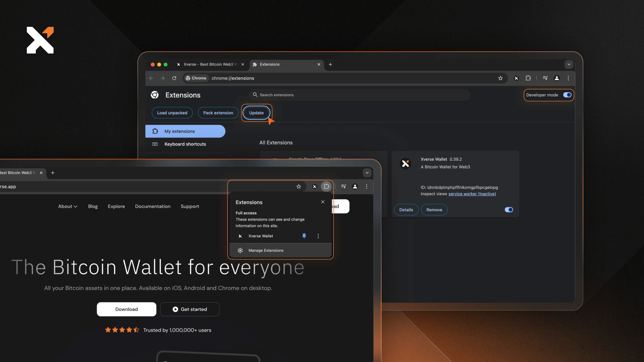Click Xverse Wallet entry in the Extensions popup
The height and width of the screenshot is (362, 644).
tap(261, 236)
